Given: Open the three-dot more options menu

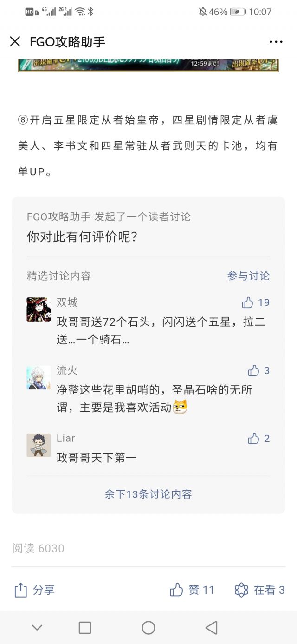Looking at the screenshot, I should (276, 42).
